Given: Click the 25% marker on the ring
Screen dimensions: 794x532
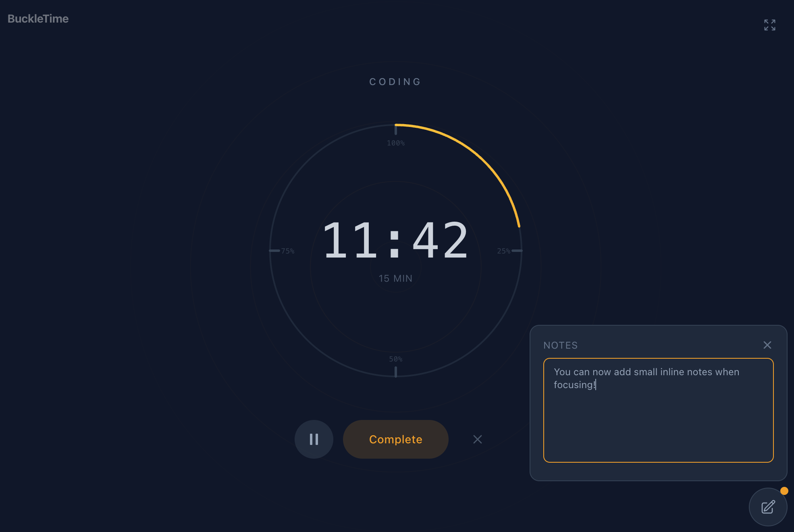Looking at the screenshot, I should (x=504, y=251).
